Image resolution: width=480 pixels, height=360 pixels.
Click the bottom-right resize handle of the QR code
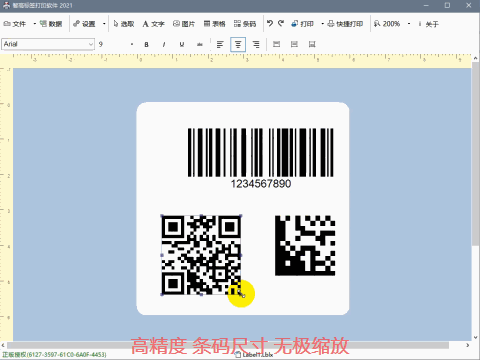(241, 295)
